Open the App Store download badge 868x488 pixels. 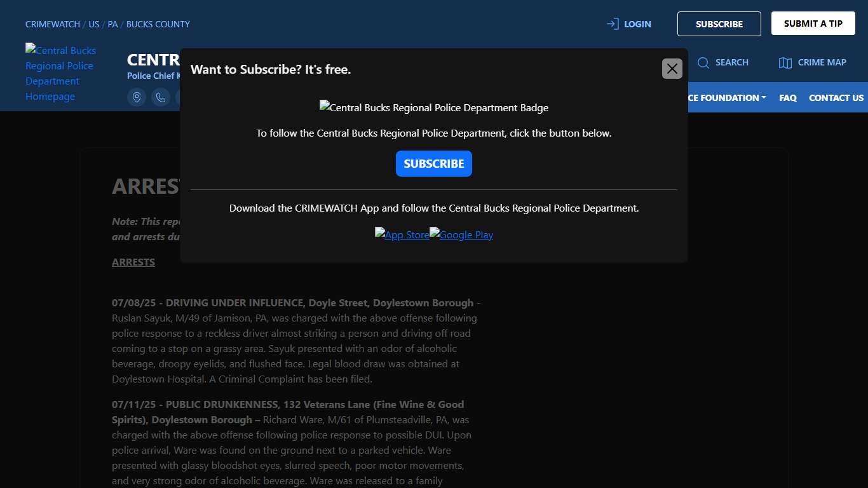coord(402,234)
